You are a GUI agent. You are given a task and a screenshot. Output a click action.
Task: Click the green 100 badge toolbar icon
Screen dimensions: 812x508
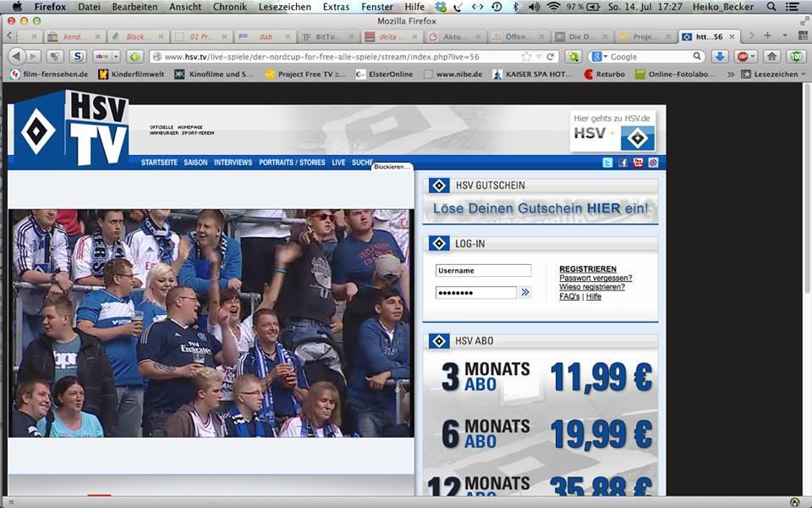click(x=796, y=57)
